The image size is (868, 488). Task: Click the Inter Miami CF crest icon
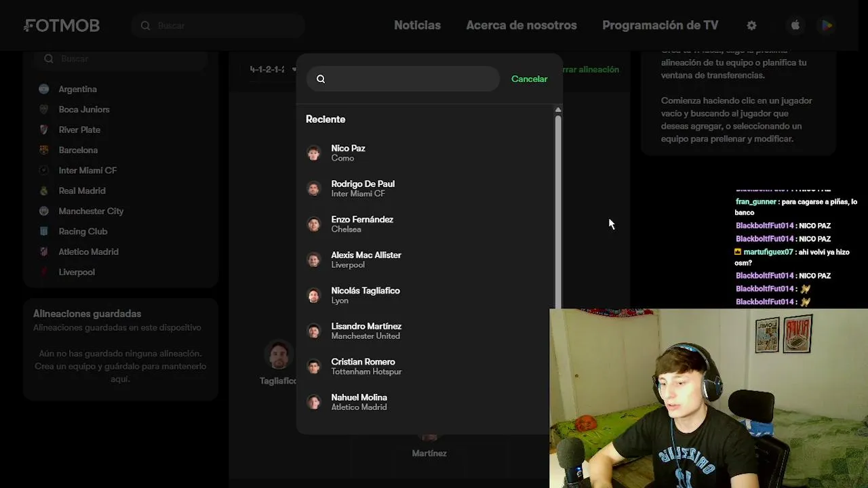pyautogui.click(x=44, y=170)
